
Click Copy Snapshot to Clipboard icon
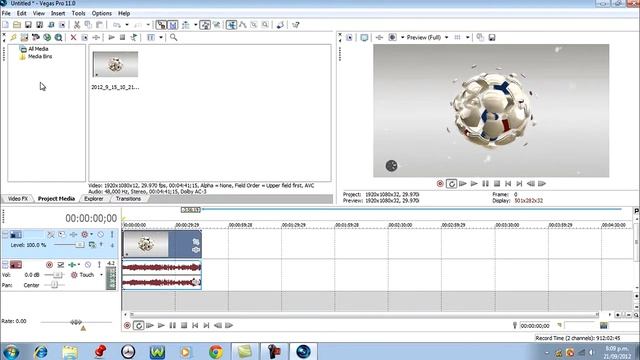coord(480,38)
